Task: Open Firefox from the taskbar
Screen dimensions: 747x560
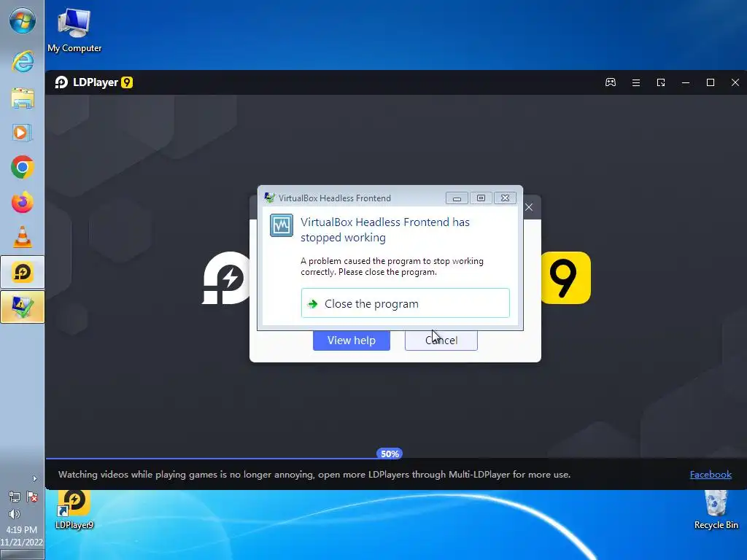Action: tap(23, 203)
